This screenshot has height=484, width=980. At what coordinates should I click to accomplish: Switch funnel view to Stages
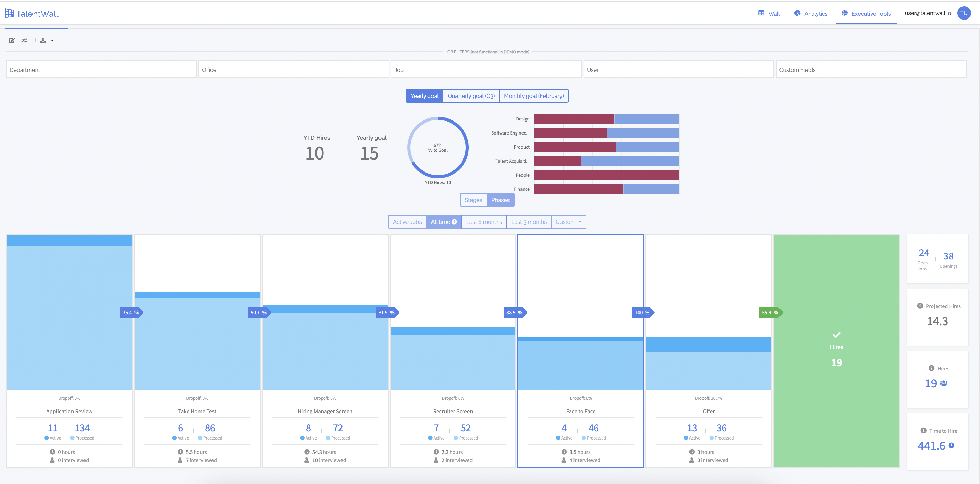[x=473, y=200]
